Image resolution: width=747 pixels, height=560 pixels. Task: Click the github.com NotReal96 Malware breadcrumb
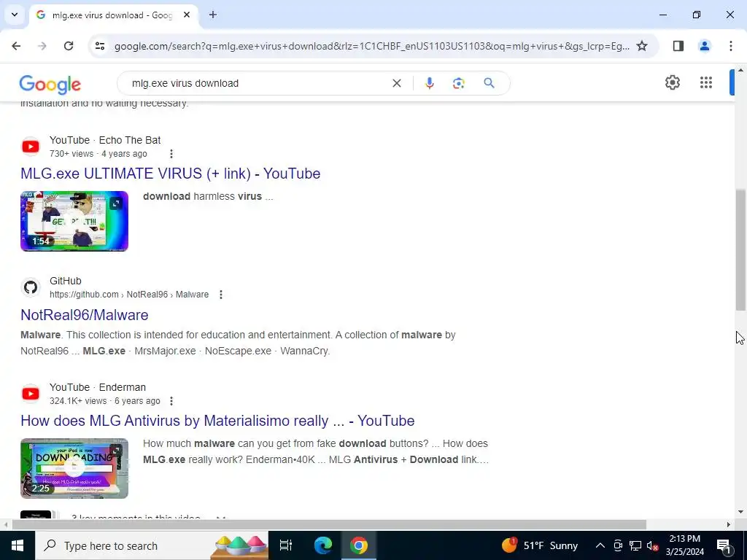point(129,295)
